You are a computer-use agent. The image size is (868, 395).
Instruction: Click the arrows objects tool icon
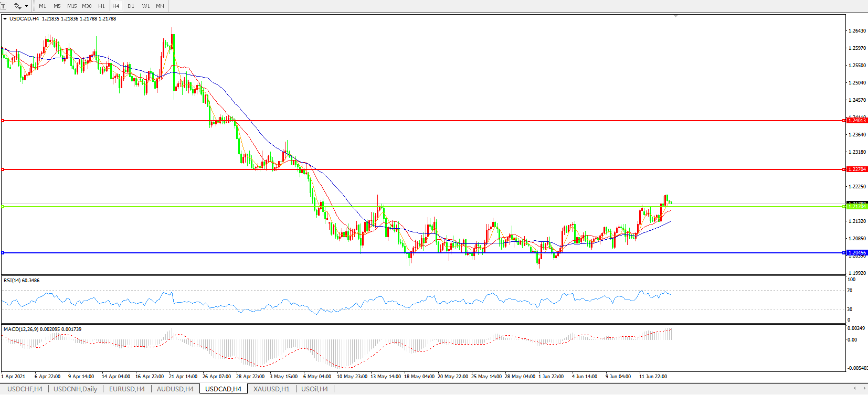[x=17, y=6]
